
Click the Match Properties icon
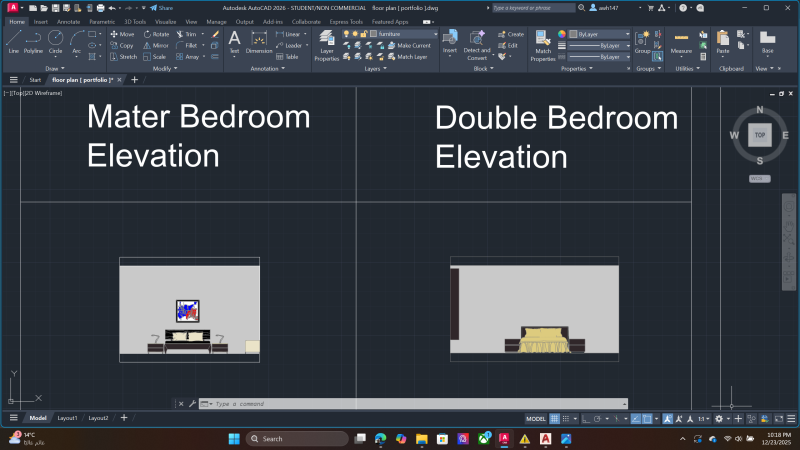(543, 45)
